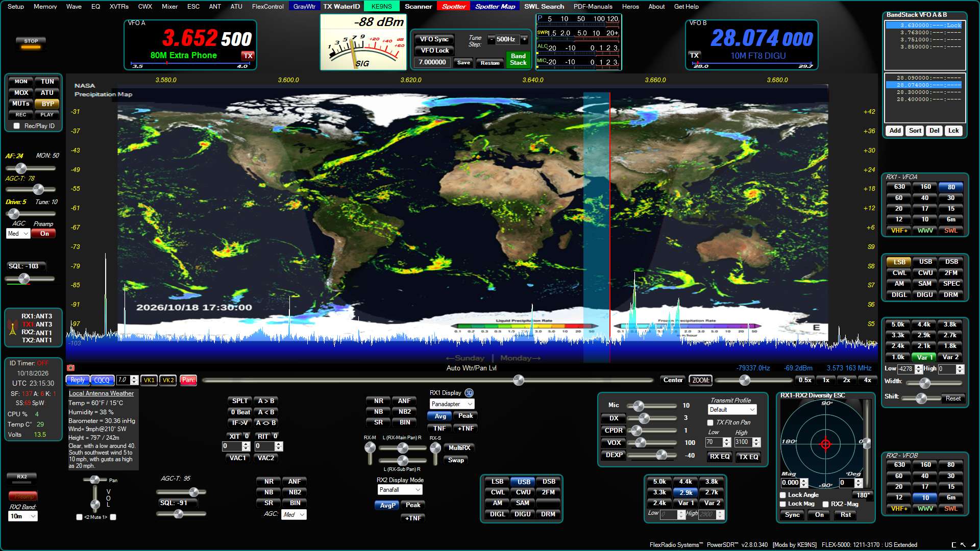Open the RX2 Display Mode Panafall dropdown
The width and height of the screenshot is (980, 551).
[x=400, y=490]
